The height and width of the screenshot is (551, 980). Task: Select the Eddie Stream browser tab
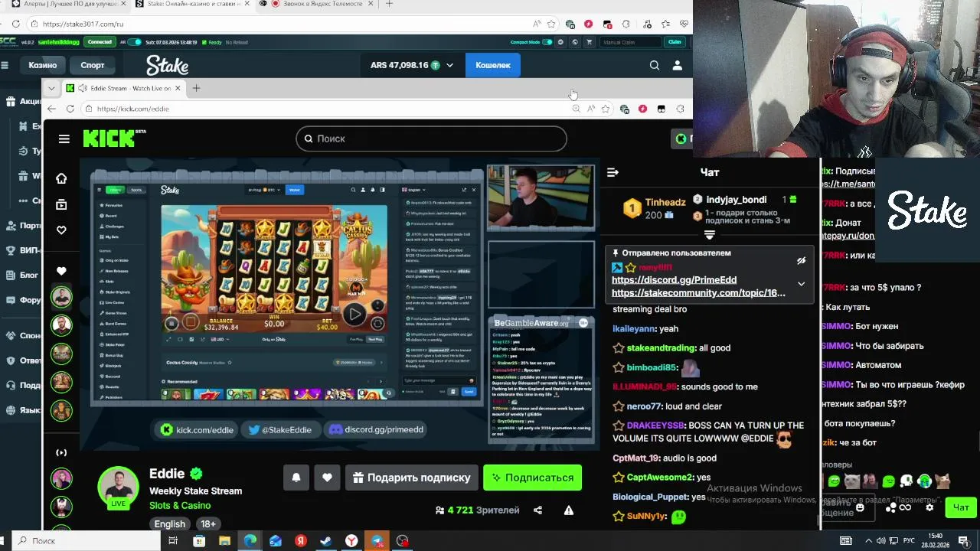tap(122, 88)
